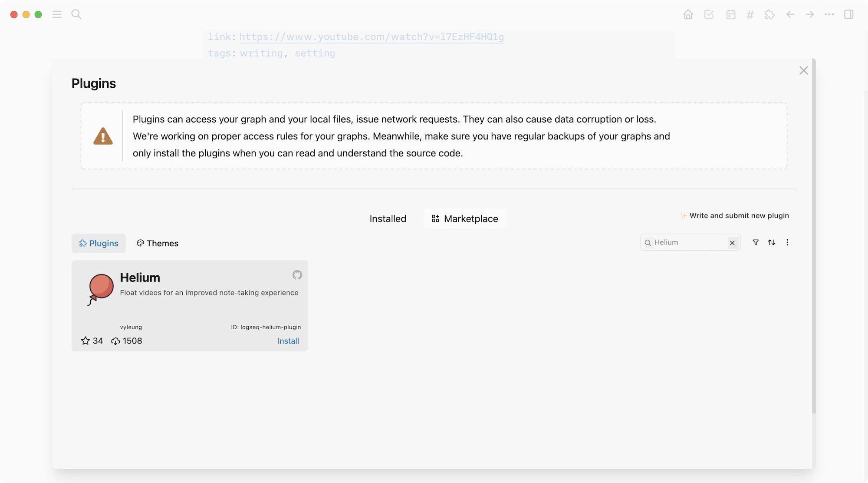Screen dimensions: 868x483
Task: Clear the Helium search filter
Action: (x=732, y=242)
